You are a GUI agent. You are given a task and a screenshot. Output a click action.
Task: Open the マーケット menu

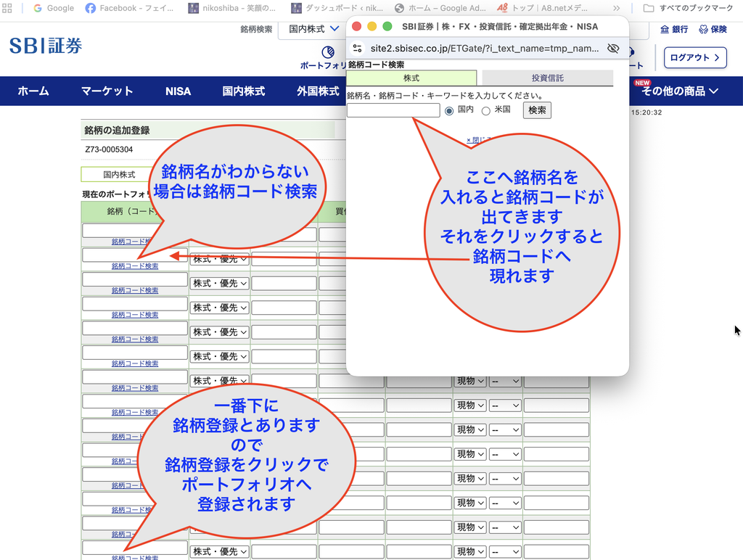coord(107,91)
